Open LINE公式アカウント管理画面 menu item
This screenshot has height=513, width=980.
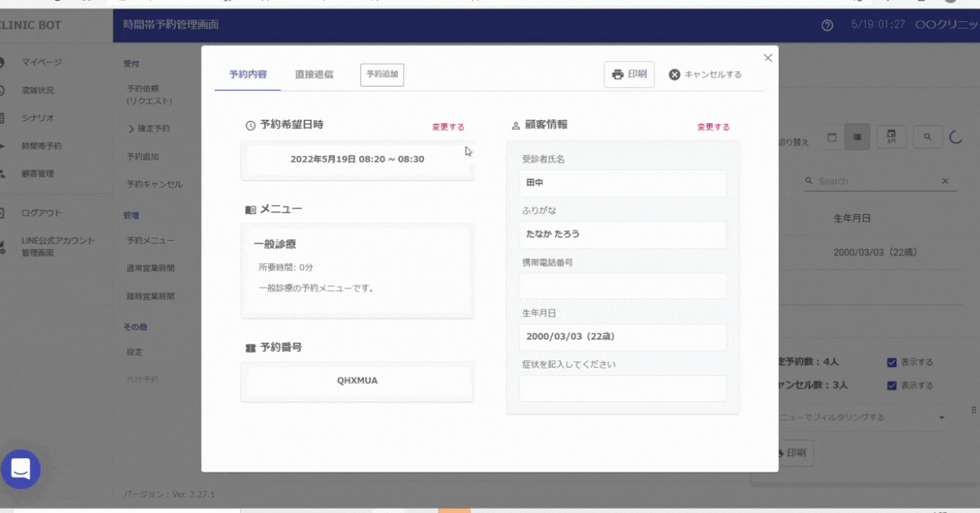[59, 247]
